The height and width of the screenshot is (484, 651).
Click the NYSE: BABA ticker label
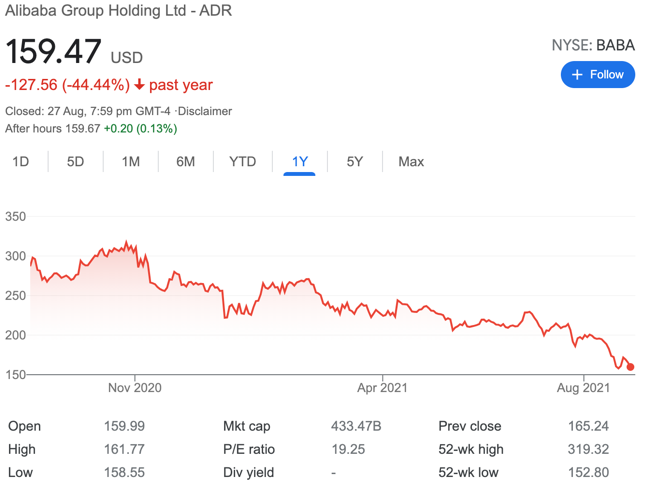[x=592, y=45]
